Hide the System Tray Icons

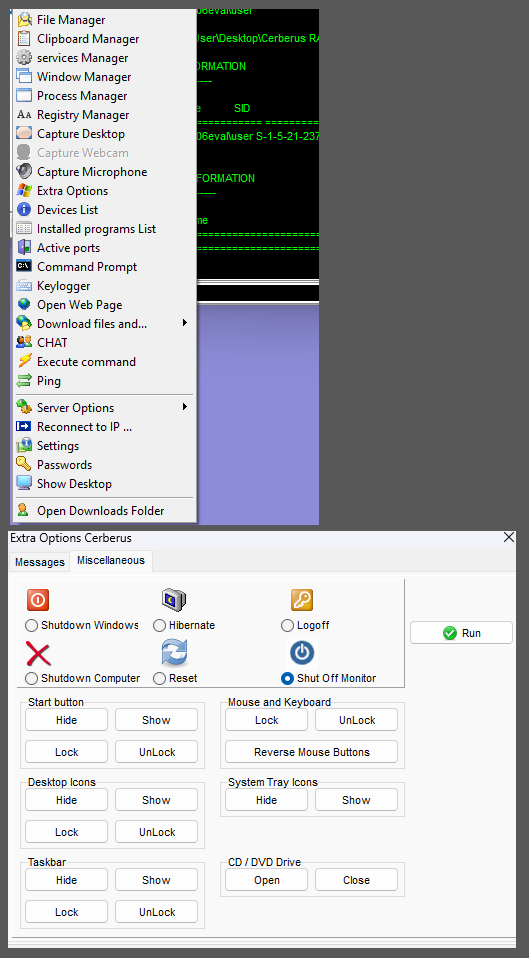pos(266,800)
